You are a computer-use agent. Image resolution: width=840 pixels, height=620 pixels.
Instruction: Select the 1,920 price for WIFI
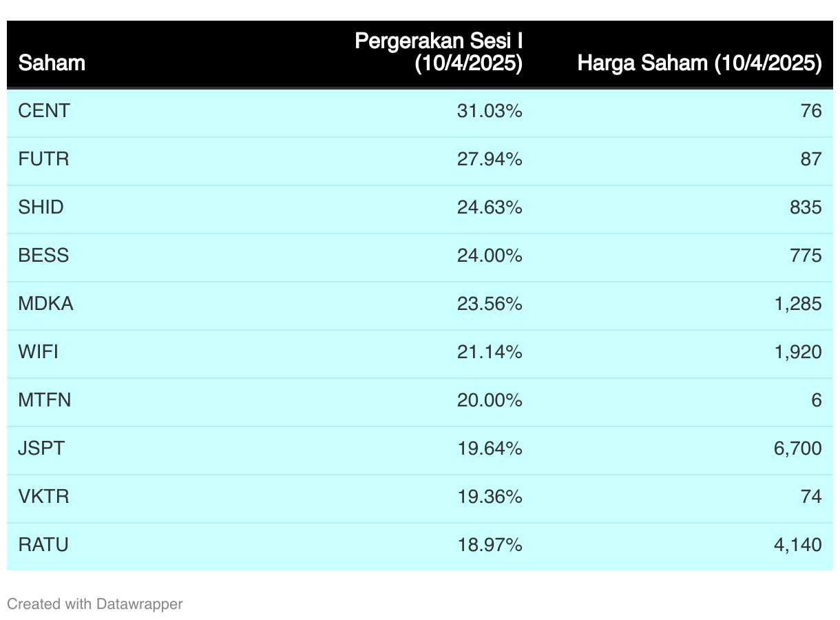(797, 352)
